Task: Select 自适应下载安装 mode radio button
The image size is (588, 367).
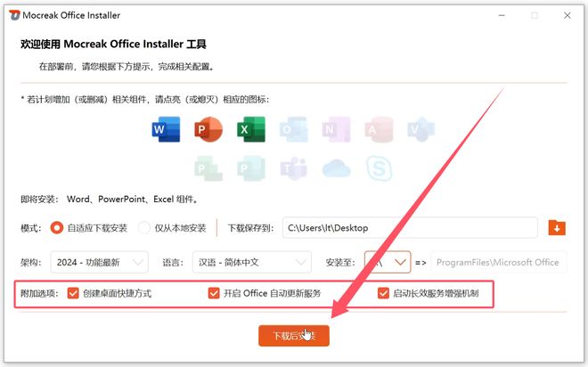Action: pos(57,227)
